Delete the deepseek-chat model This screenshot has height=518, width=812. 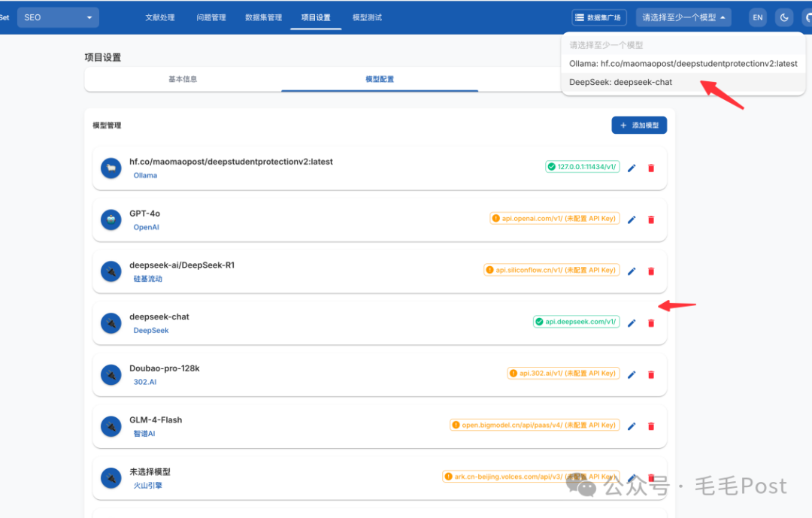[x=651, y=323]
